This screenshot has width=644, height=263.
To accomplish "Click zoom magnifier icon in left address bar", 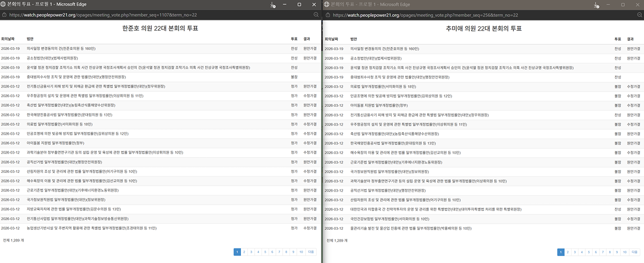I will (x=316, y=15).
